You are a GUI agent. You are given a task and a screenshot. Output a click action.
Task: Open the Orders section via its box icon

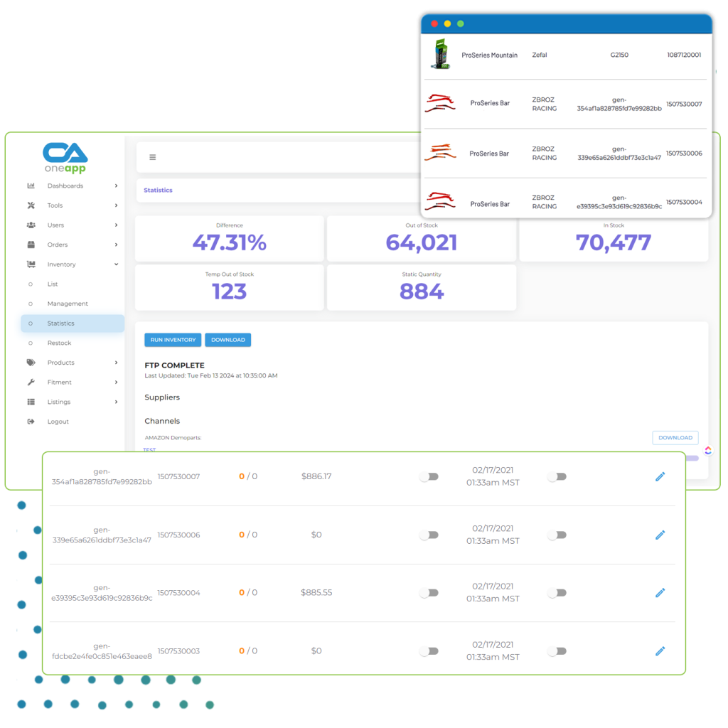[x=30, y=245]
